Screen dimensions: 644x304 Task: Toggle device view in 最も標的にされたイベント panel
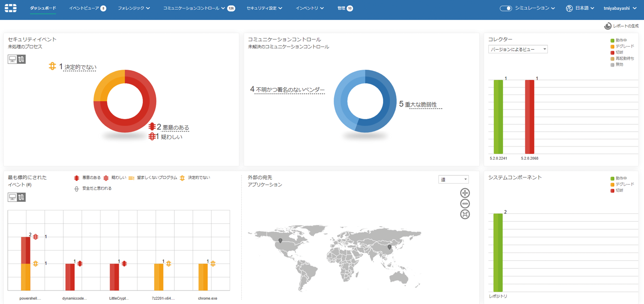12,197
